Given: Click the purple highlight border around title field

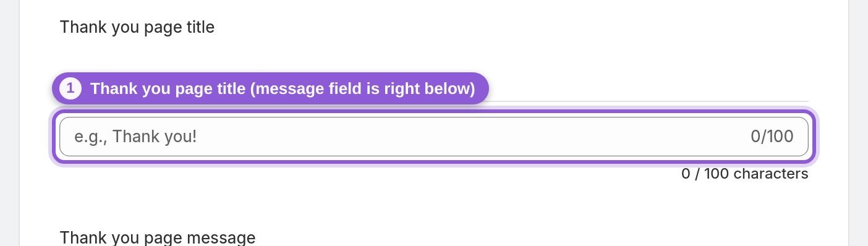Looking at the screenshot, I should [x=434, y=112].
